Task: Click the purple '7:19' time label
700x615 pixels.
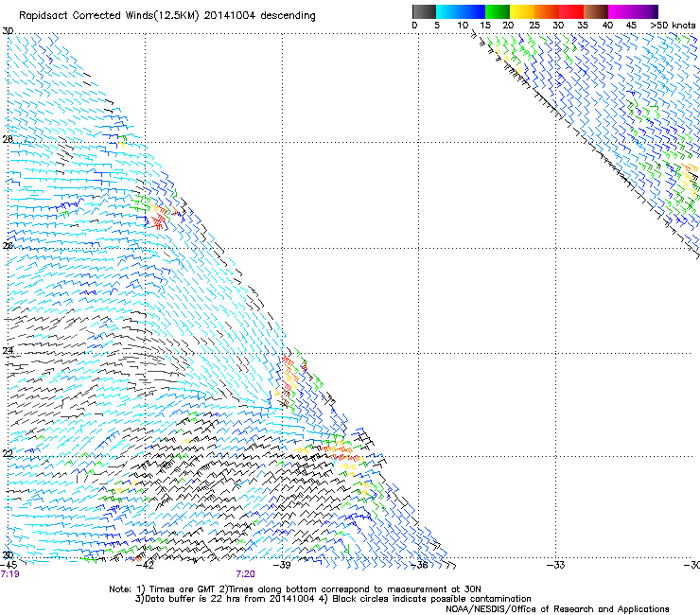Action: coord(9,574)
